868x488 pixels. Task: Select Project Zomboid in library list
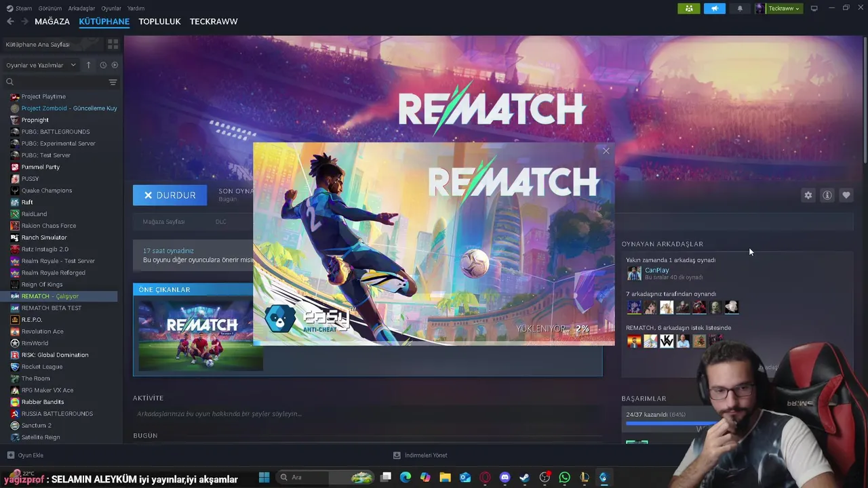coord(63,108)
